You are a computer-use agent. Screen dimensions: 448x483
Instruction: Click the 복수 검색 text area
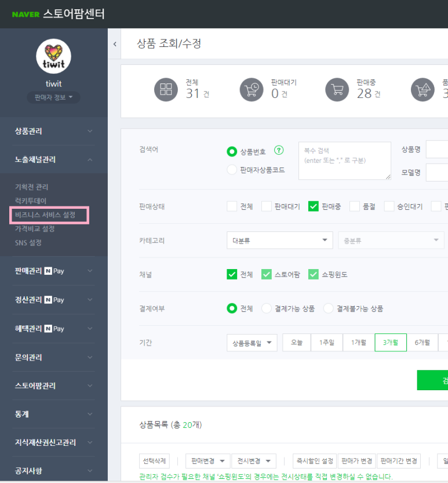pyautogui.click(x=345, y=161)
